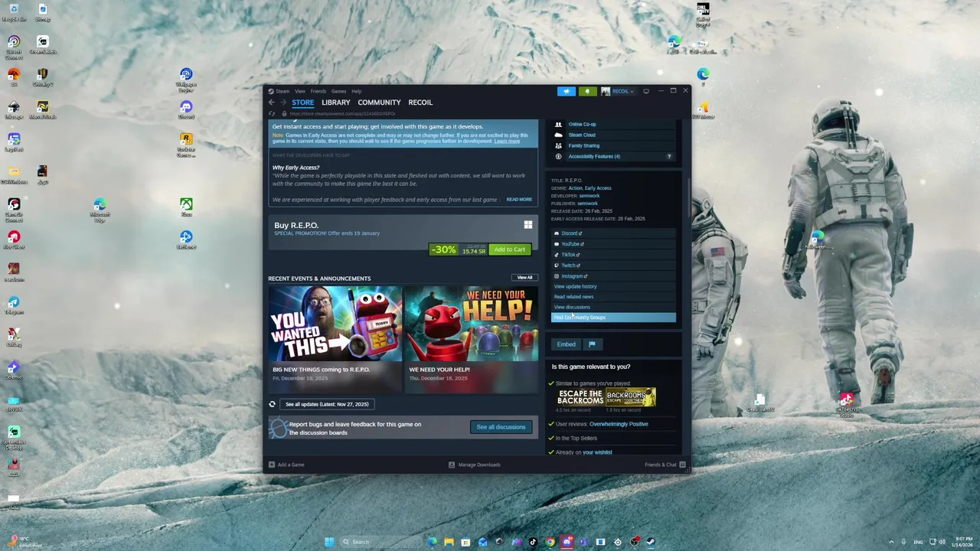The image size is (980, 551).
Task: Click the Manage Downloads icon
Action: tap(451, 465)
